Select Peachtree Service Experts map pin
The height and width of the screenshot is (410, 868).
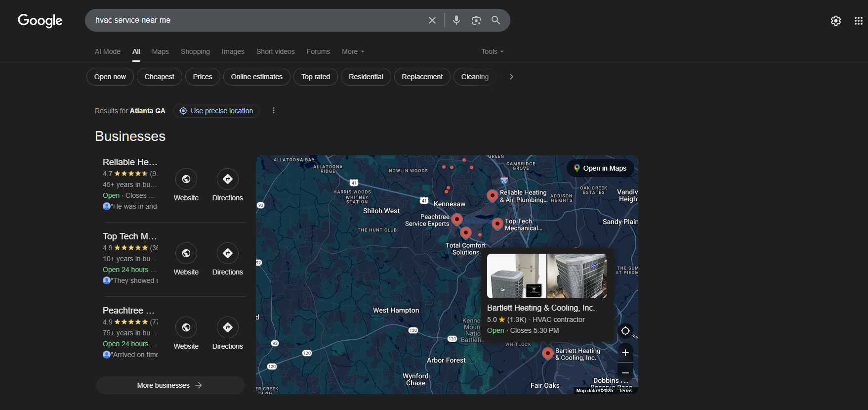457,219
